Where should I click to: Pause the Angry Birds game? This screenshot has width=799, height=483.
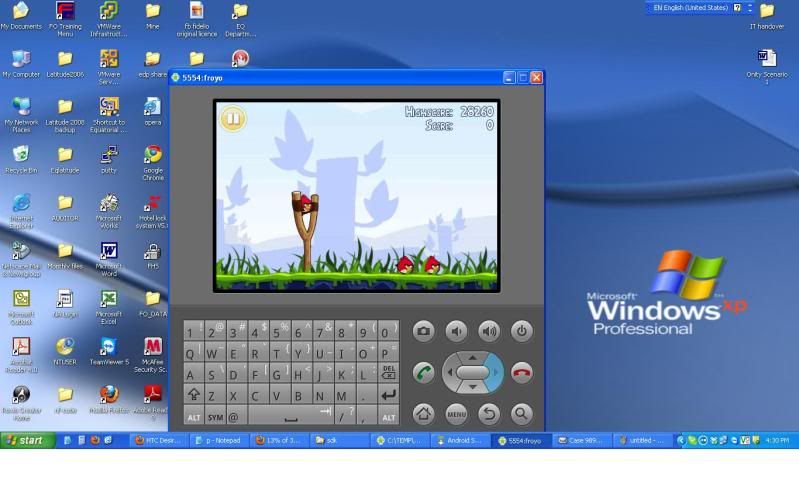pyautogui.click(x=232, y=119)
